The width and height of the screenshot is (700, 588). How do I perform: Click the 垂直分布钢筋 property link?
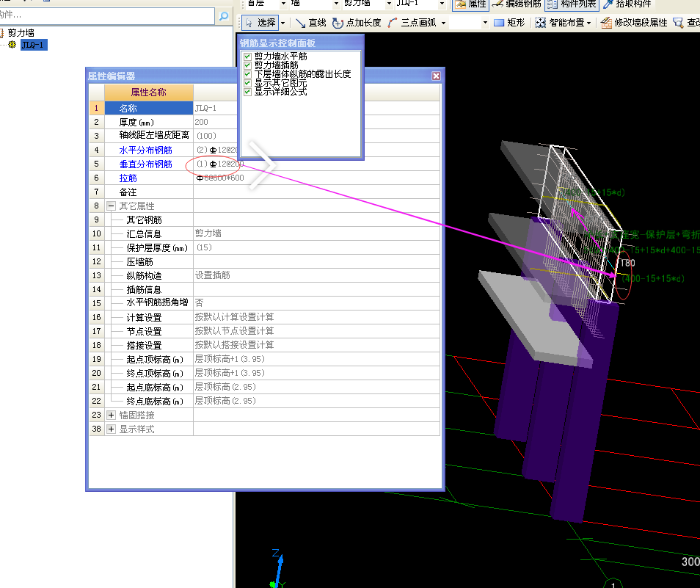coord(145,164)
